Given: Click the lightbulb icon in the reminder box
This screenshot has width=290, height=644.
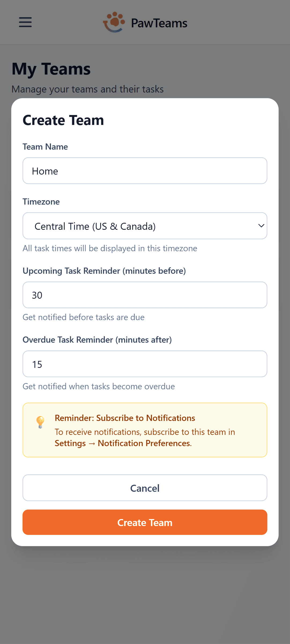Looking at the screenshot, I should [x=40, y=422].
